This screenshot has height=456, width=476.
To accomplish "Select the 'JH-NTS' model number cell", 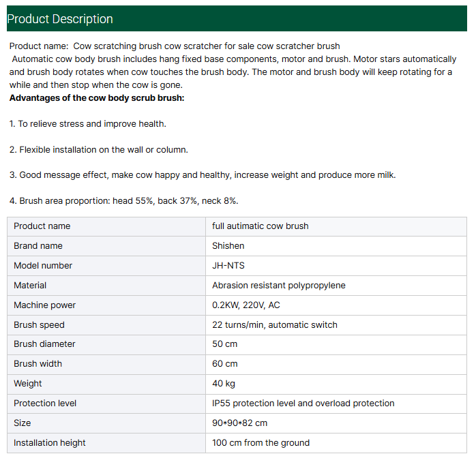I will pyautogui.click(x=228, y=266).
